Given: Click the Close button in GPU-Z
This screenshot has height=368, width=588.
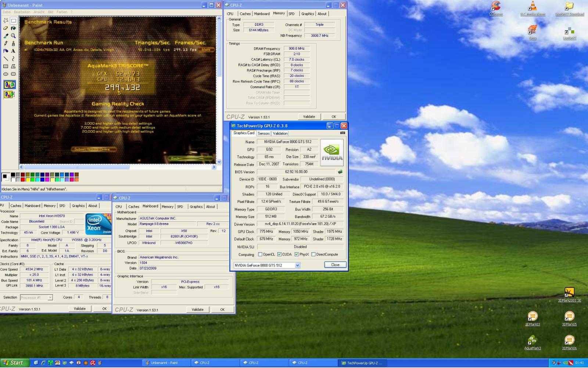Looking at the screenshot, I should tap(335, 265).
